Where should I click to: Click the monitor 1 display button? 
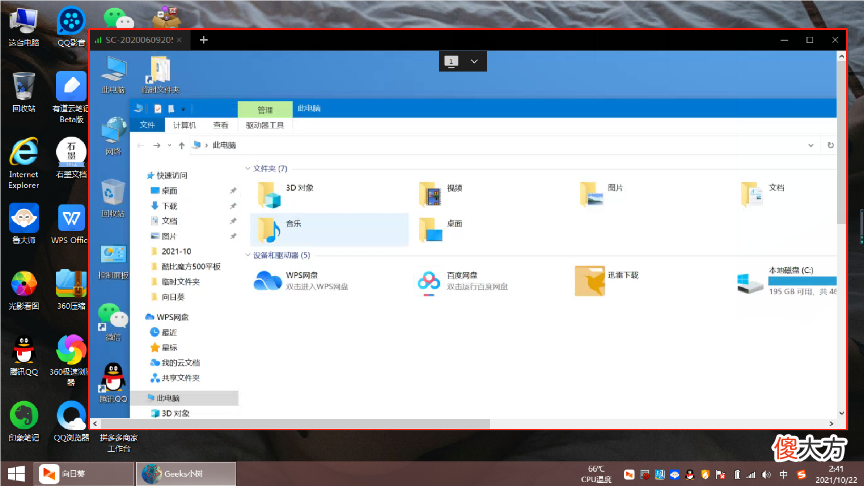[x=451, y=62]
